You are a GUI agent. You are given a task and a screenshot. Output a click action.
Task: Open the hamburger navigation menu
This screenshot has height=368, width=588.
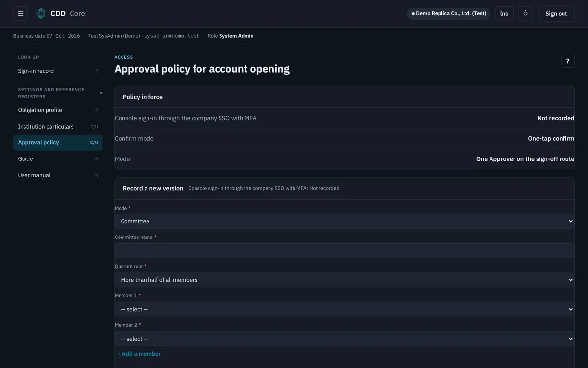click(x=20, y=14)
